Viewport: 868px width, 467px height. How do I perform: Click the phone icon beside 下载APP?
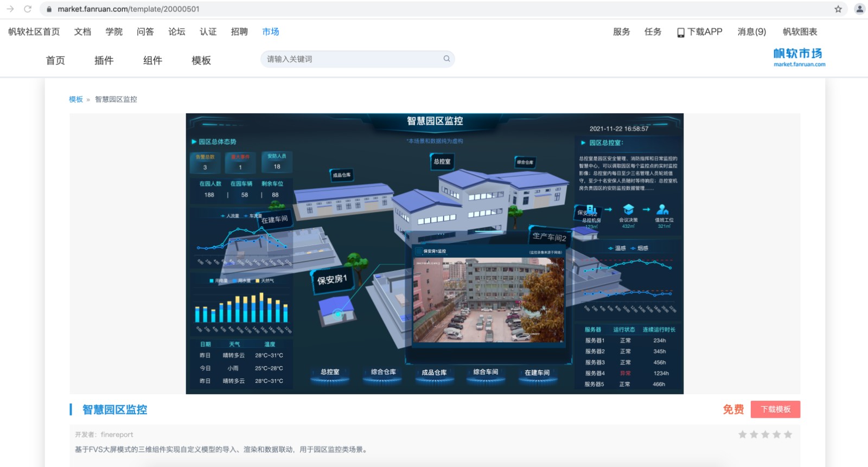point(681,33)
